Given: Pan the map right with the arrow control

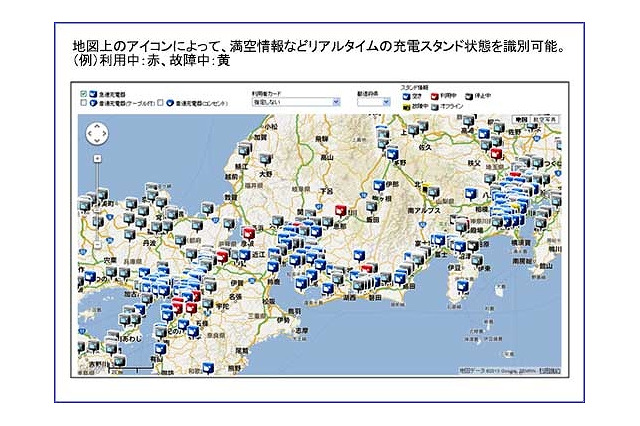Looking at the screenshot, I should click(x=104, y=134).
